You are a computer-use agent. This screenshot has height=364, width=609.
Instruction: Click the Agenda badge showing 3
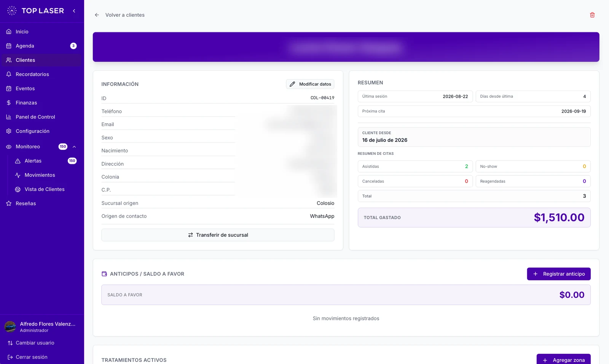tap(73, 46)
